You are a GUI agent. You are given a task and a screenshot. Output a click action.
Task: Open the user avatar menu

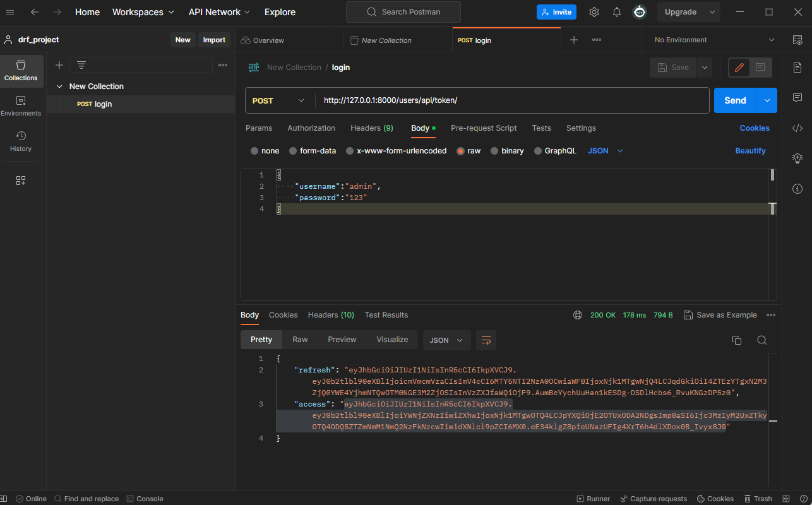tap(640, 12)
